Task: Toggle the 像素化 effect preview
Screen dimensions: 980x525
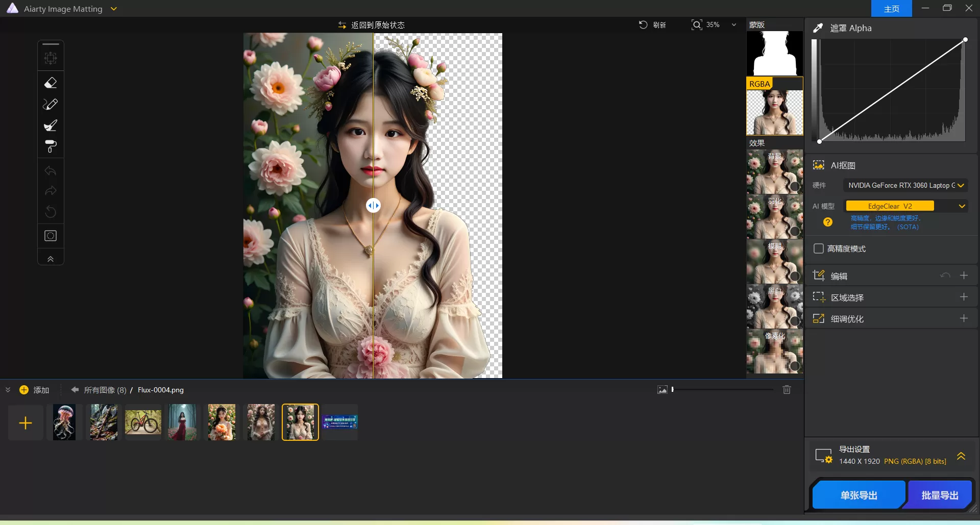Action: point(794,366)
